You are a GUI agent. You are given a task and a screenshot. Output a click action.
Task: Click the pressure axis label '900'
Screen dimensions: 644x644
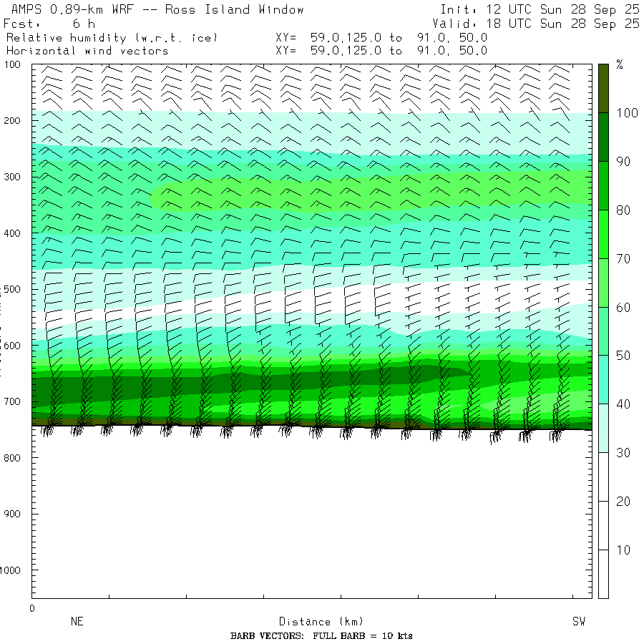click(12, 514)
